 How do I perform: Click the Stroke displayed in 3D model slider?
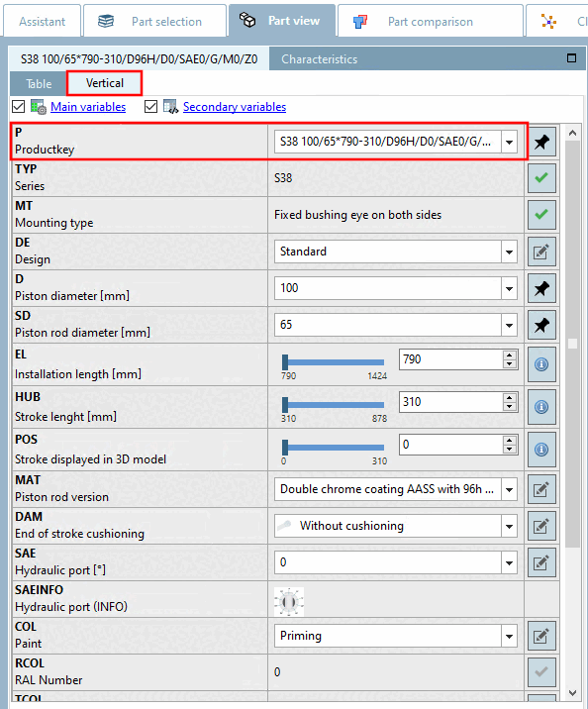coord(333,448)
